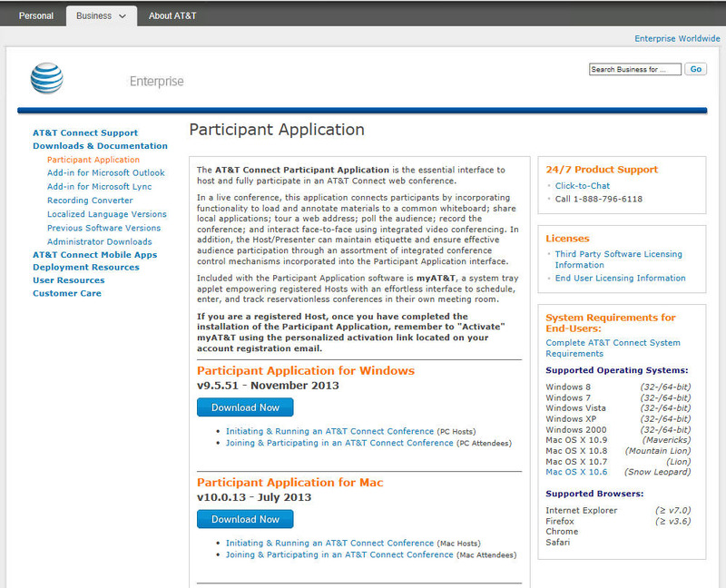Viewport: 726px width, 588px height.
Task: Open Add-in for Microsoft Outlook
Action: point(106,172)
